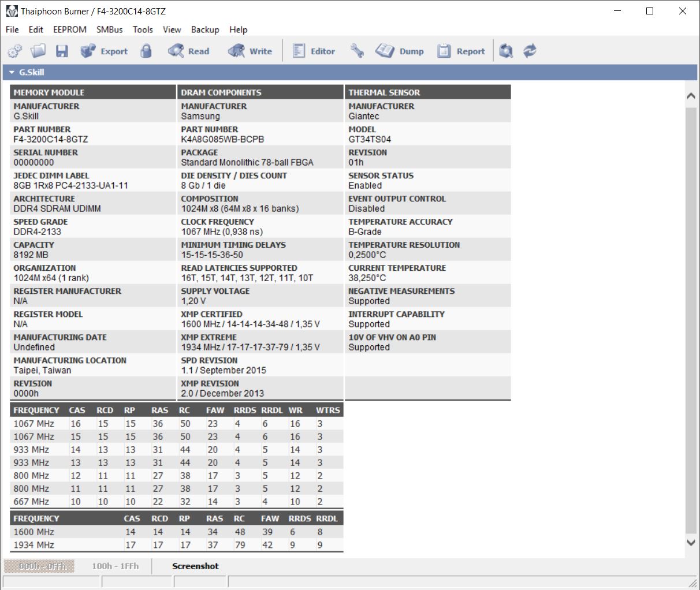The height and width of the screenshot is (590, 700).
Task: Click manufacturing location Taipei, Taiwan
Action: pyautogui.click(x=42, y=370)
